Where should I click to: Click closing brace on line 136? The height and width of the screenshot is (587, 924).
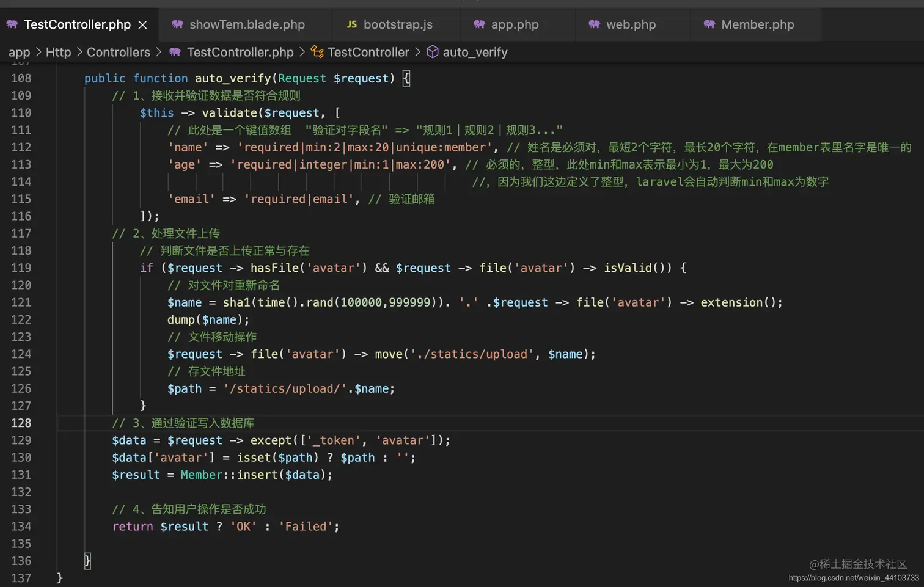(x=87, y=561)
